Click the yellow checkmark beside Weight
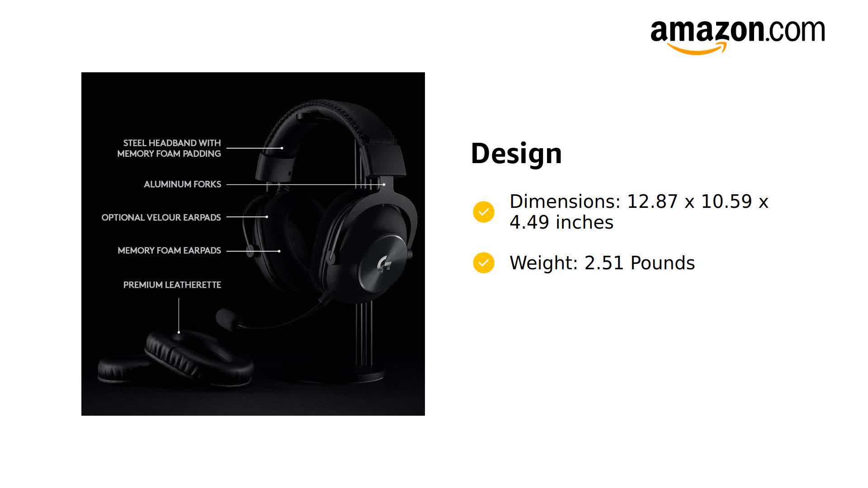Screen dimensions: 868x488 point(483,263)
